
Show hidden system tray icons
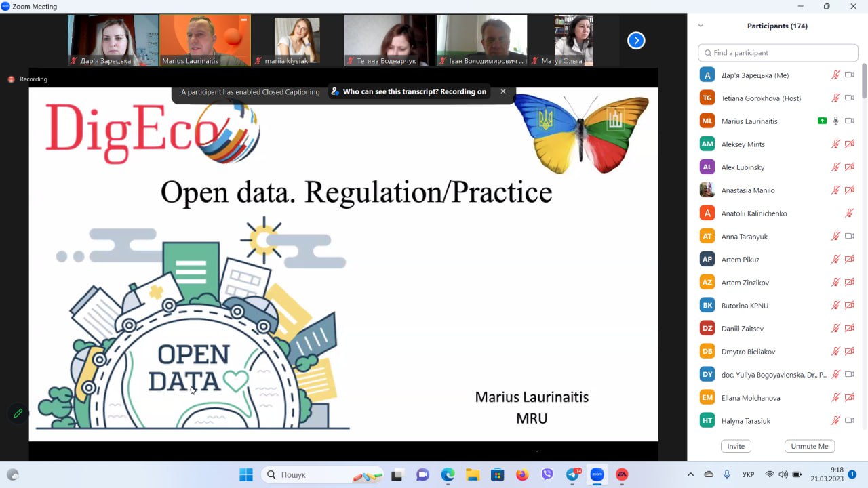tap(690, 474)
